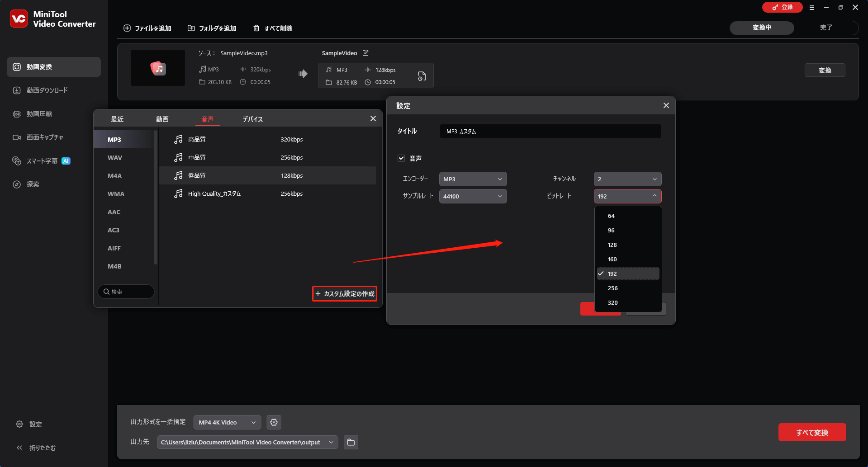Switch to the 完了 tab
This screenshot has width=868, height=467.
click(x=826, y=28)
